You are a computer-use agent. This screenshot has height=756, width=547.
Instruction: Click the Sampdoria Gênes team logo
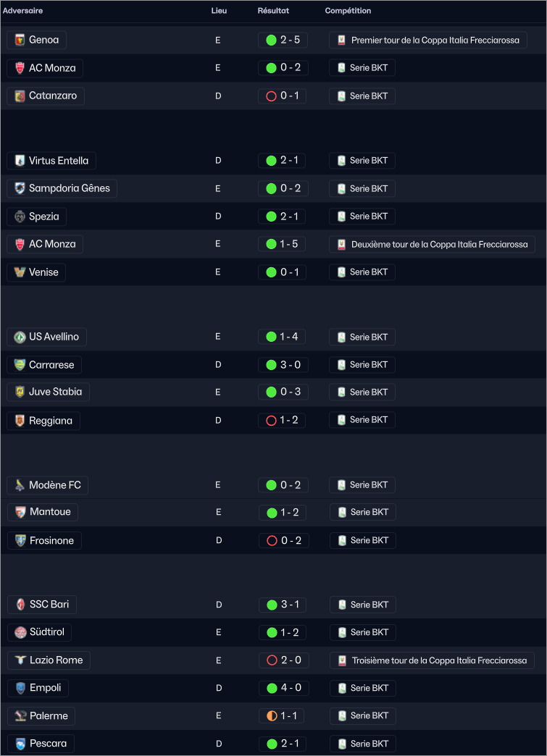click(20, 188)
